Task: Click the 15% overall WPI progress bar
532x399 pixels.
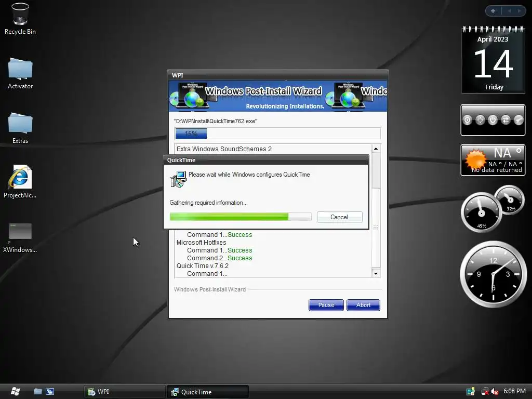Action: tap(277, 134)
